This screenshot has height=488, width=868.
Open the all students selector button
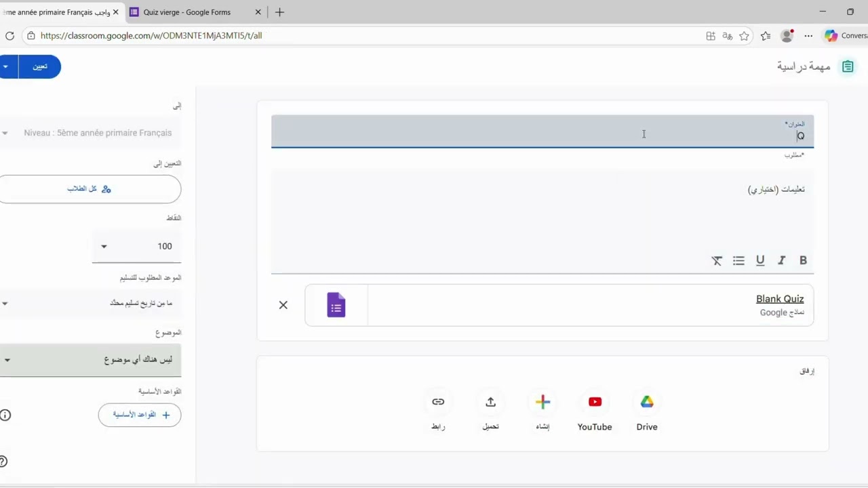click(x=90, y=189)
